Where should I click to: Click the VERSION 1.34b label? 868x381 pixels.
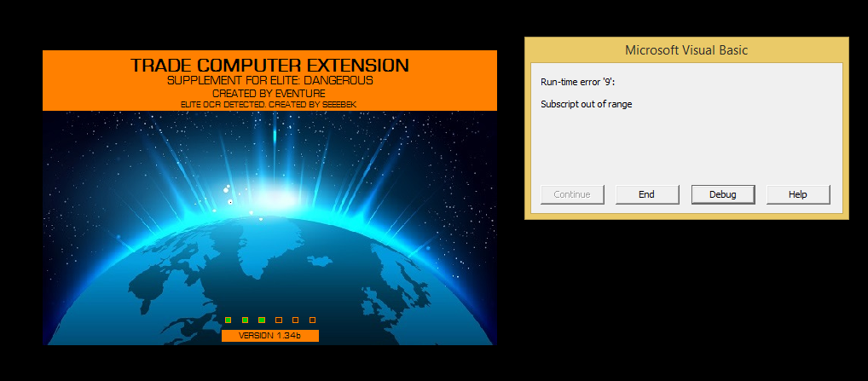tap(269, 336)
